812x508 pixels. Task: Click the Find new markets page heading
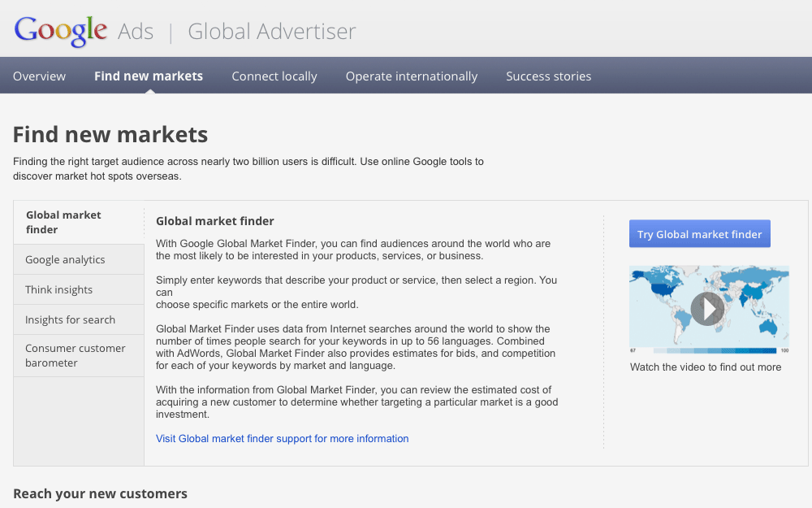[110, 134]
